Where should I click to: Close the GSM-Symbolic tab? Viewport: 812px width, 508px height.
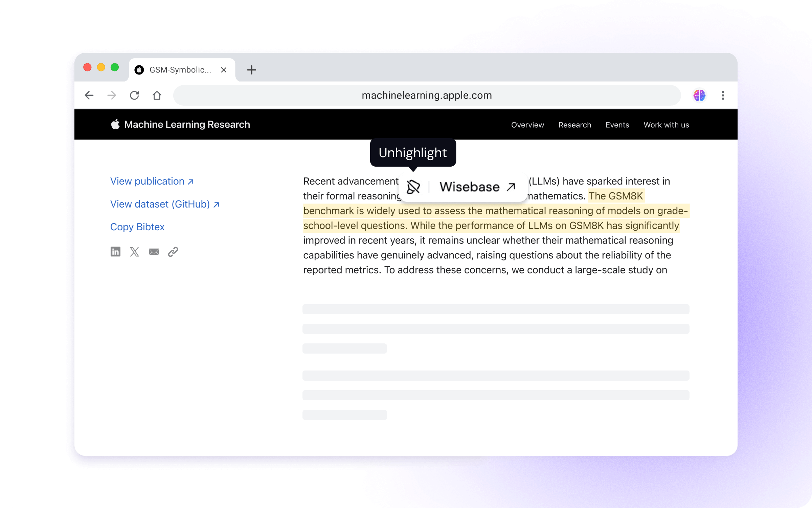tap(224, 70)
